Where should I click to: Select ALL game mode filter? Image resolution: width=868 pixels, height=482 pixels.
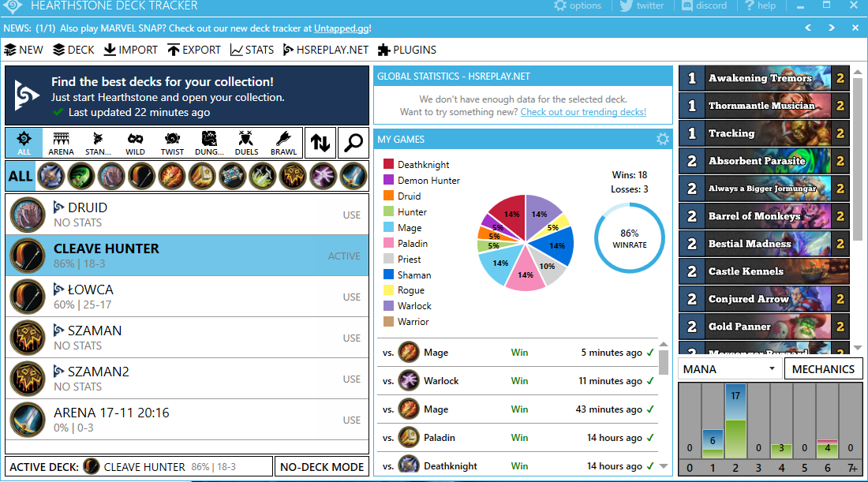[24, 143]
